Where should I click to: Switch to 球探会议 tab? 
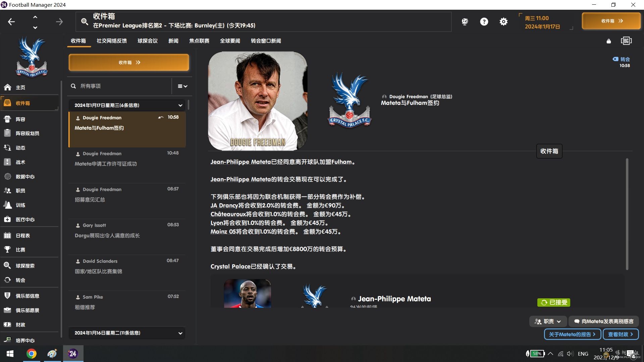coord(148,41)
